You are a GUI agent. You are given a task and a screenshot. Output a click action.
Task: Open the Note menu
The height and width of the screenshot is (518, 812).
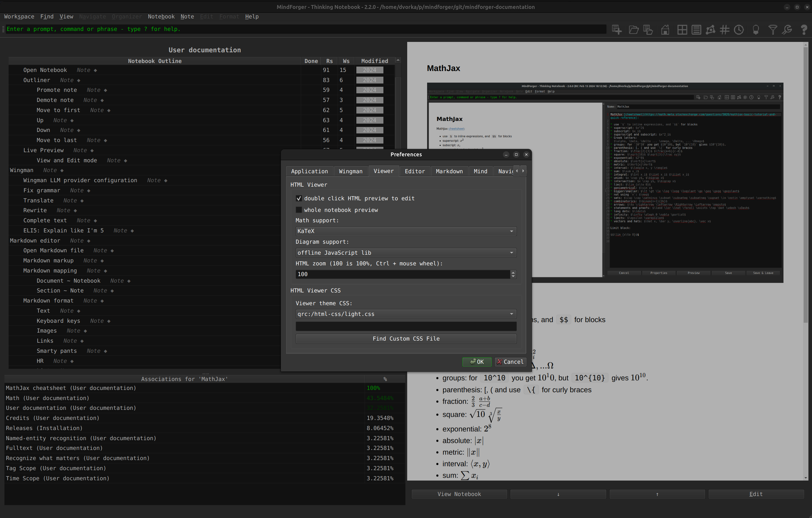(x=187, y=17)
